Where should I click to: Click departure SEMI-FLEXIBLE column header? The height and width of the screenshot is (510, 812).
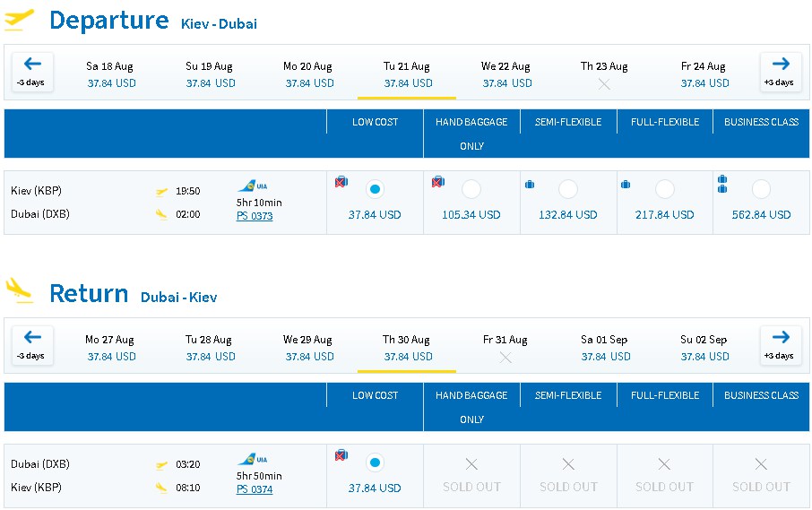pyautogui.click(x=568, y=122)
